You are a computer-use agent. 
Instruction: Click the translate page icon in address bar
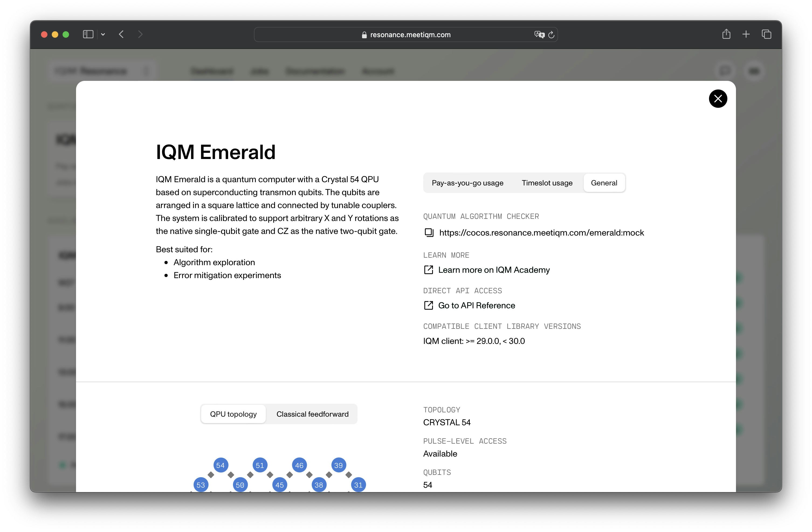[x=539, y=34]
